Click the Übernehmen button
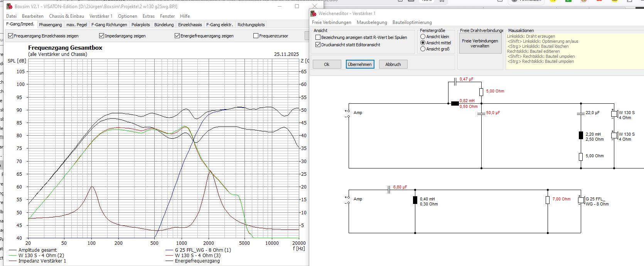This screenshot has width=644, height=266. coord(360,64)
